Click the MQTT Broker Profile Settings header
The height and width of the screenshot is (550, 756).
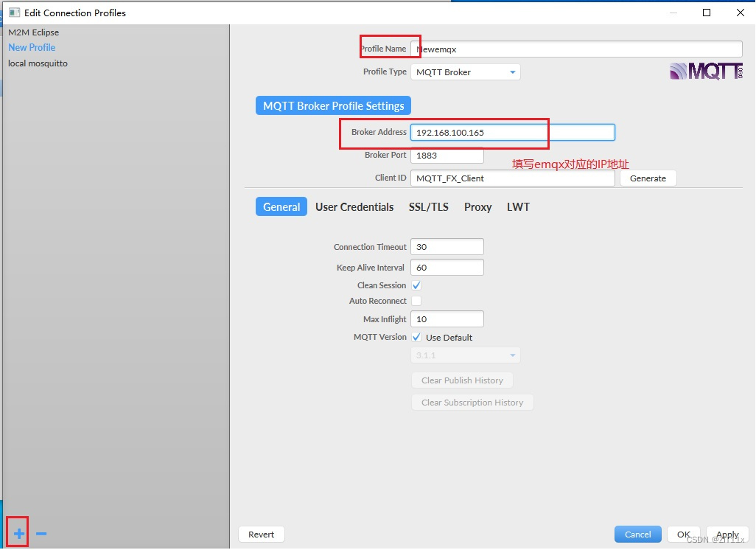333,105
